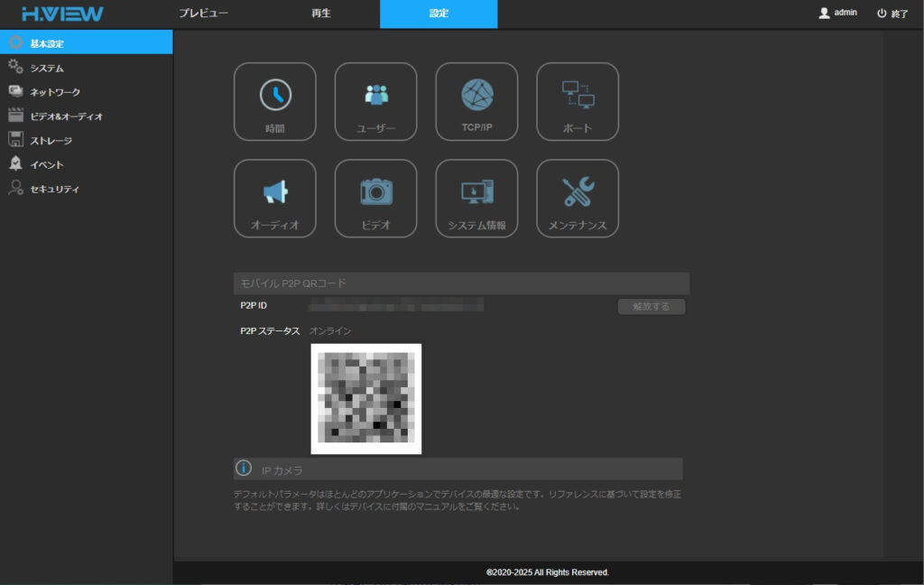Screen dimensions: 924x585
Task: Click the clapperboard icon beside ビデオ&オーディオ
Action: (x=16, y=116)
